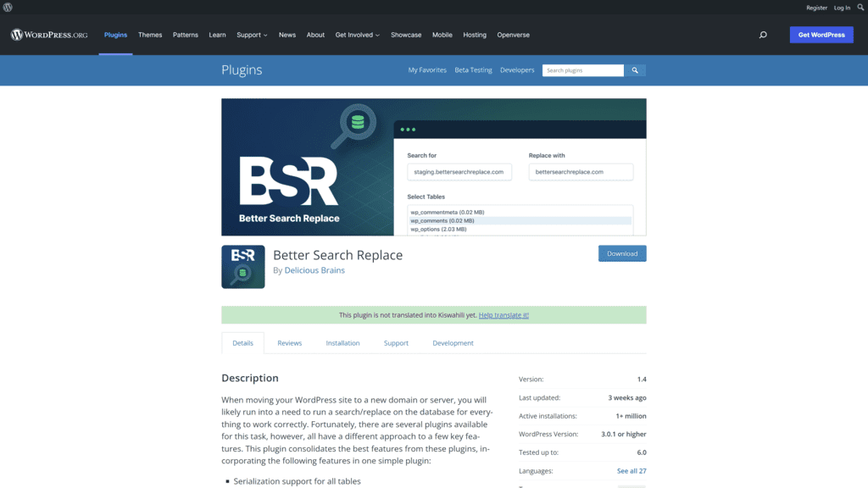Screen dimensions: 868x488
Task: Open the About nav item
Action: (315, 35)
